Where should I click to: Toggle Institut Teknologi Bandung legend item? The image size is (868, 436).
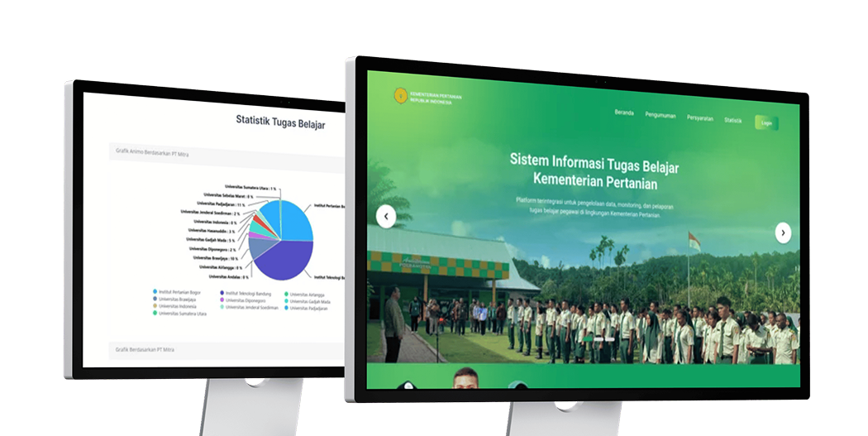[246, 293]
